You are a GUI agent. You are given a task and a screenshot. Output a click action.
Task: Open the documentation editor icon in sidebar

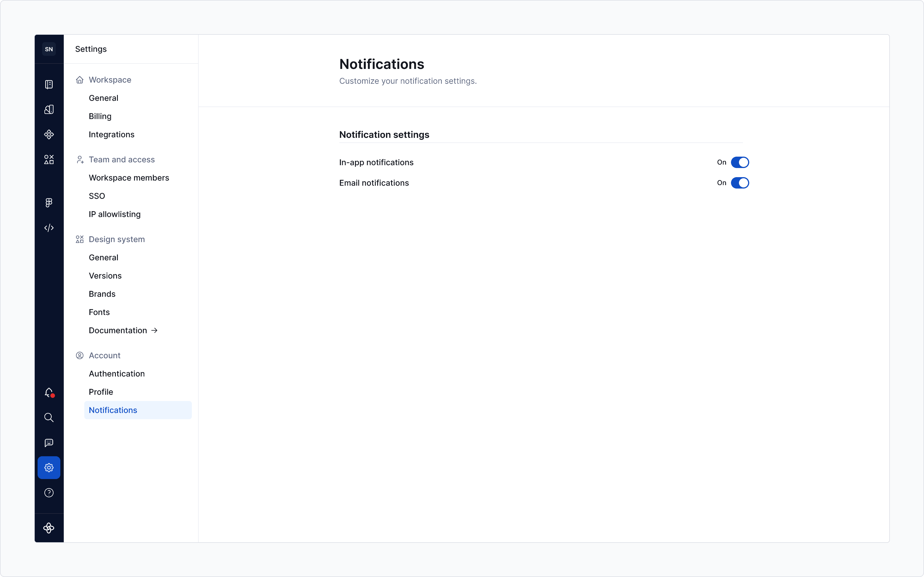pos(49,84)
